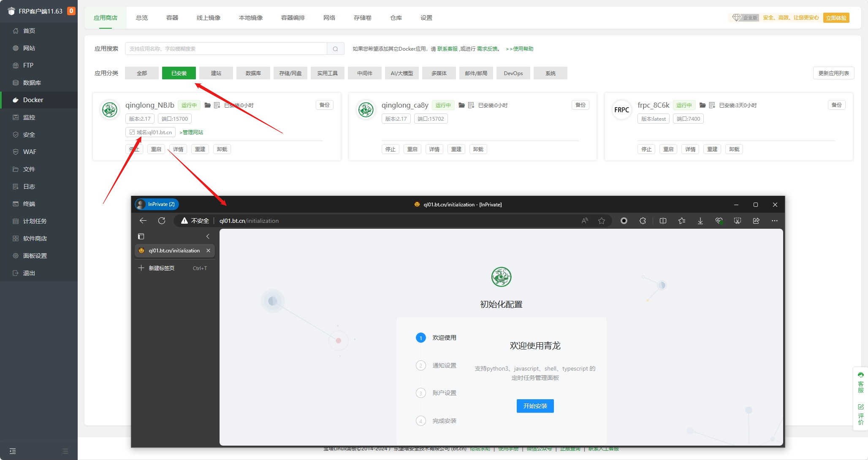Click the browser refresh icon
The image size is (868, 460).
[x=162, y=221]
